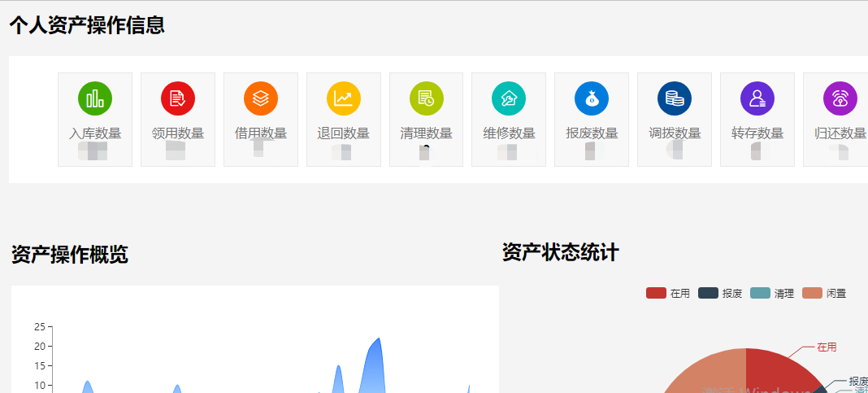
Task: Select the orange 借用数量 layers icon
Action: click(x=261, y=98)
